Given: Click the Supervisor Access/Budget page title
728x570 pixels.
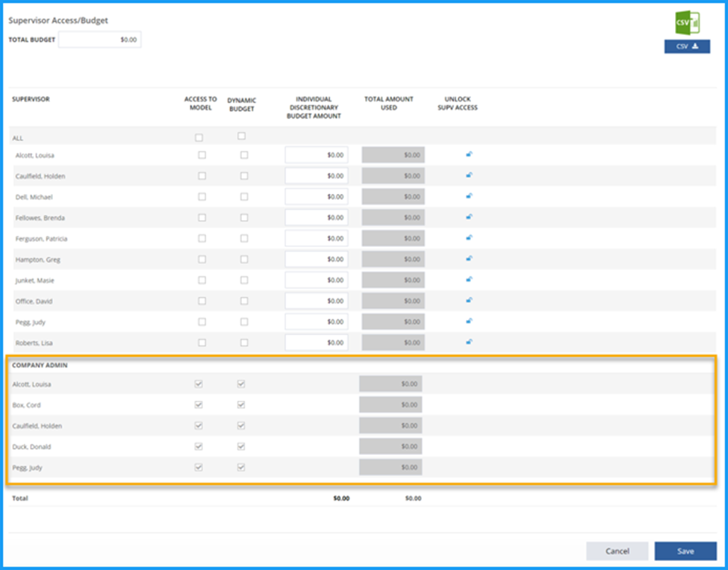Looking at the screenshot, I should click(58, 21).
